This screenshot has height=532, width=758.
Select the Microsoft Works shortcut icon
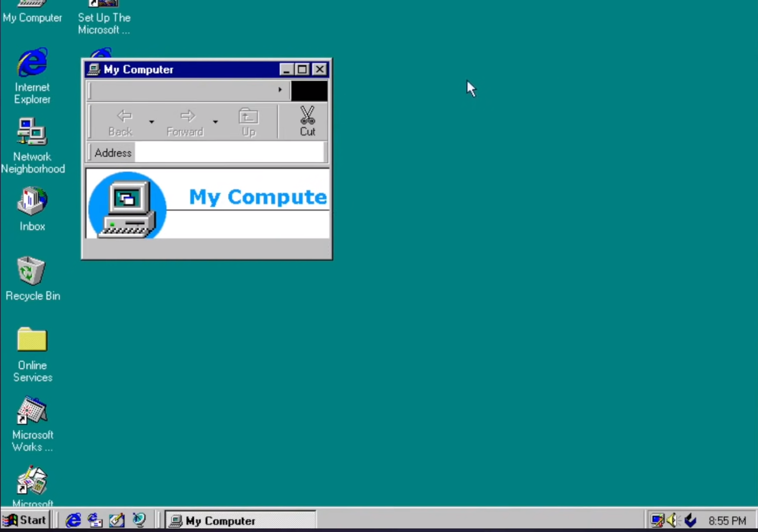click(32, 411)
